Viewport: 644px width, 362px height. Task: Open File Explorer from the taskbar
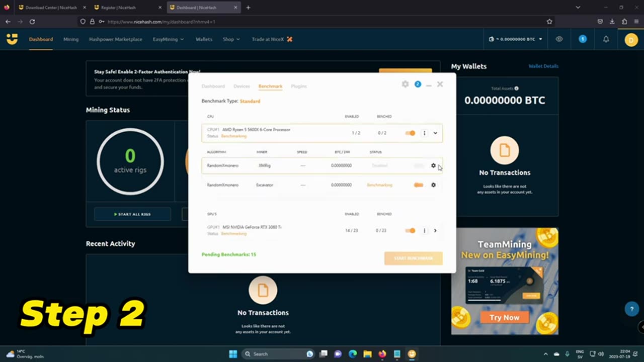[x=367, y=354]
